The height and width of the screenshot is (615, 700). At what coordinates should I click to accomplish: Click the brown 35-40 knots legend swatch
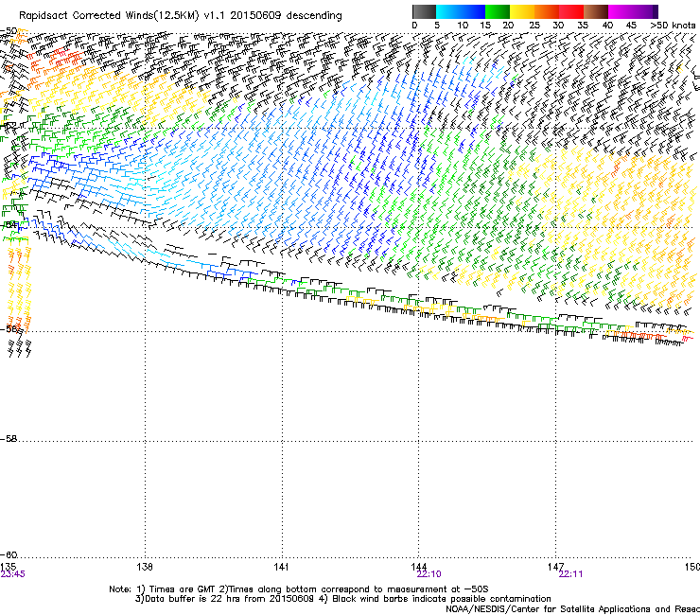point(596,11)
